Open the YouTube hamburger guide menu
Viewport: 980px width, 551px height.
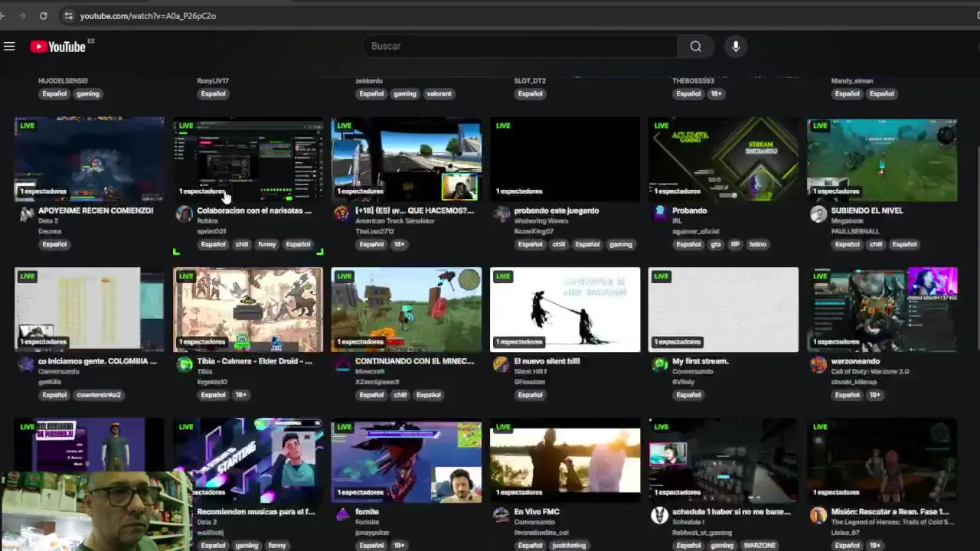pyautogui.click(x=9, y=47)
